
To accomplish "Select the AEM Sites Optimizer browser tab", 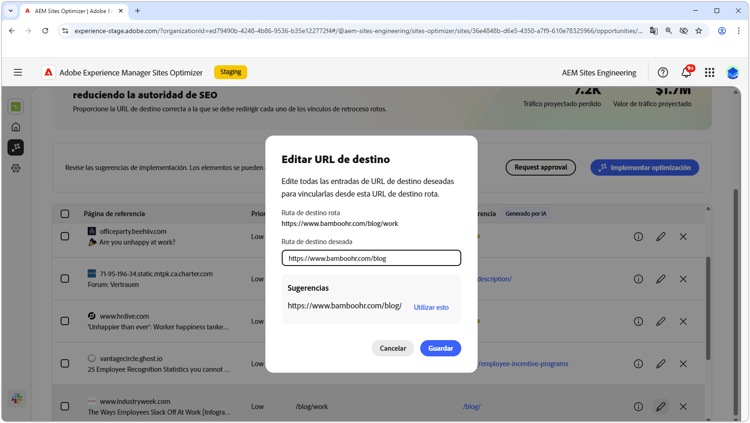I will pos(72,11).
